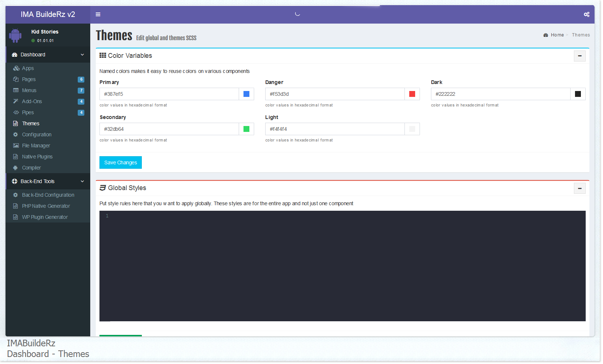The width and height of the screenshot is (603, 364).
Task: Switch to the Themes page in sidebar
Action: tap(30, 123)
